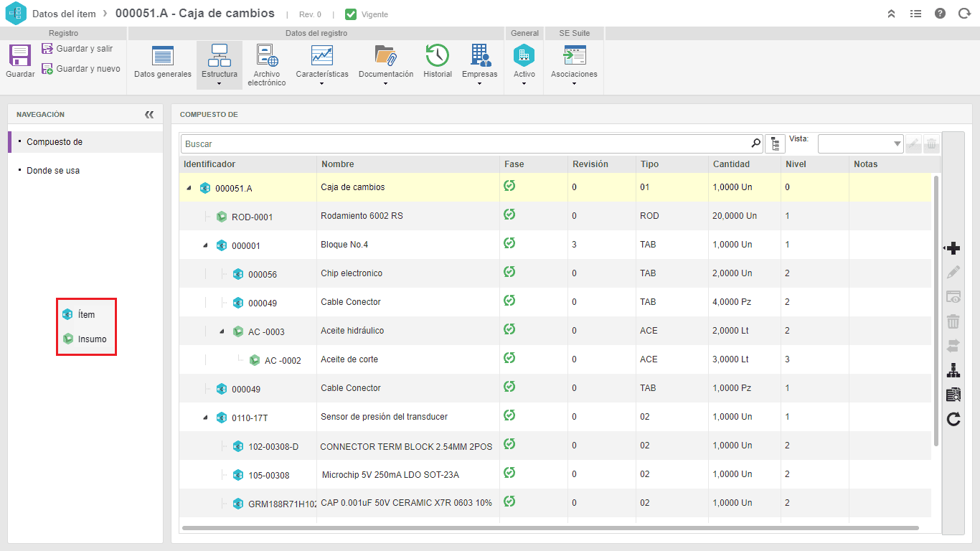This screenshot has width=980, height=551.
Task: Collapse the 000051.A tree node
Action: click(x=189, y=188)
